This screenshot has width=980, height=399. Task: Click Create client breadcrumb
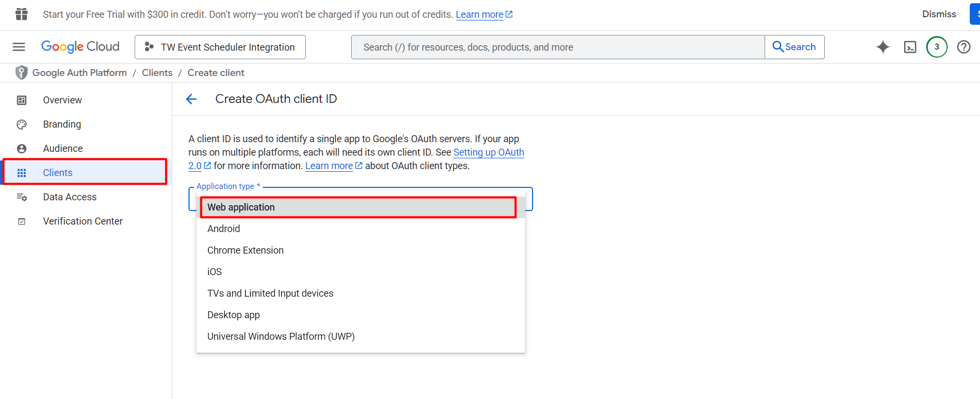[216, 73]
